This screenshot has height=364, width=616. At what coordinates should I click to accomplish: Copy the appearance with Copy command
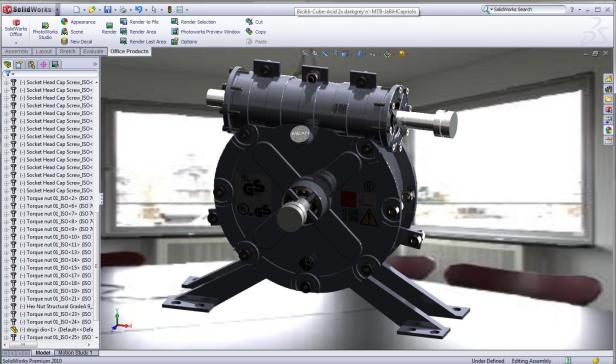tap(256, 32)
